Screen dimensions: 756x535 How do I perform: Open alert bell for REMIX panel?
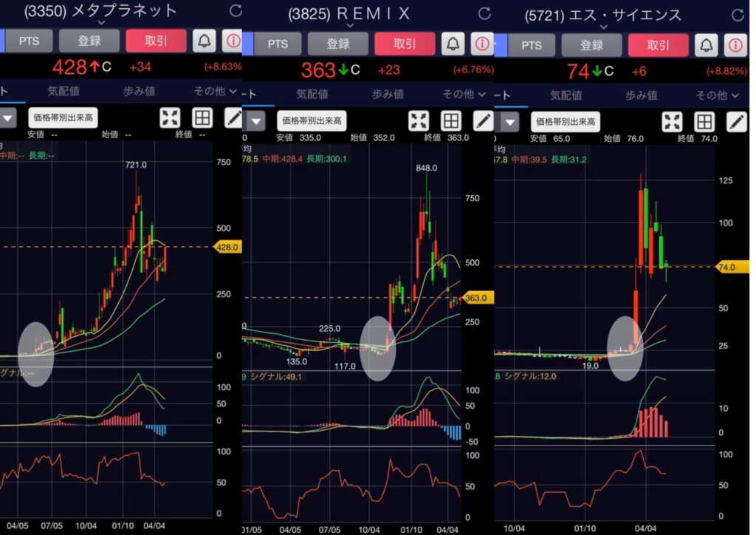453,44
